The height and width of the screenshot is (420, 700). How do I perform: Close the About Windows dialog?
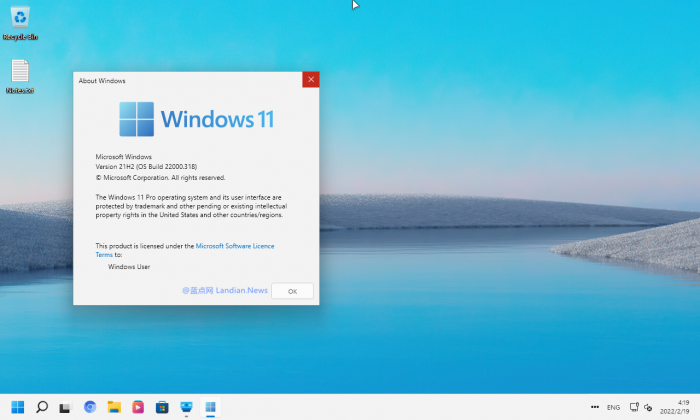pos(310,80)
